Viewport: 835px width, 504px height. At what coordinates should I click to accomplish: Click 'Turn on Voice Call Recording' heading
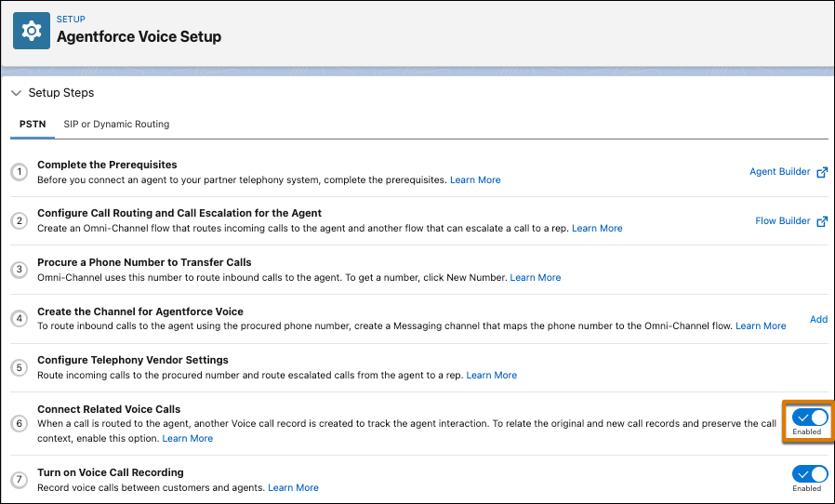click(111, 472)
